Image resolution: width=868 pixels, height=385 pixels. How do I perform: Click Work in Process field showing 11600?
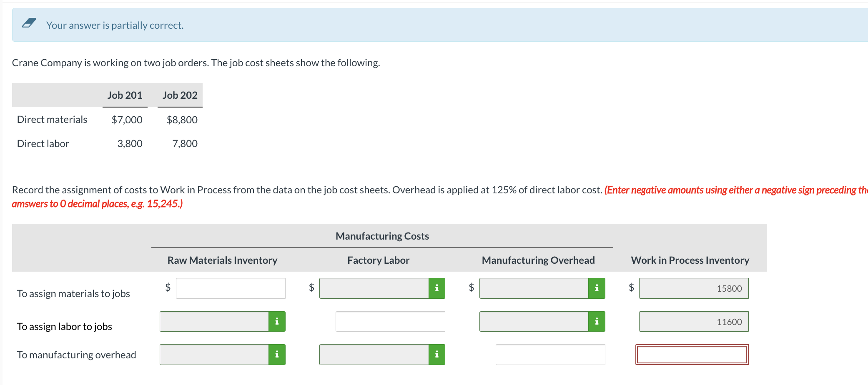(x=694, y=322)
